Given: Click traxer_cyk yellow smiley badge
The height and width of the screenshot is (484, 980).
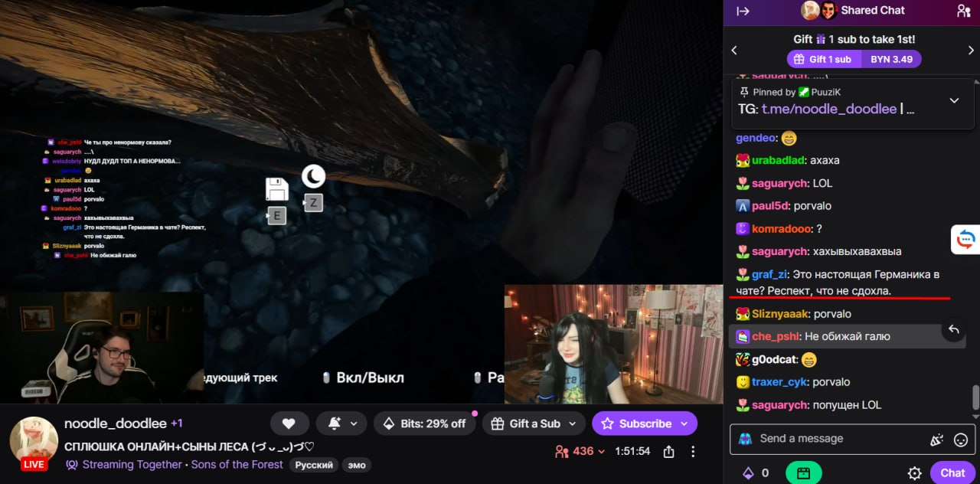Looking at the screenshot, I should click(742, 382).
